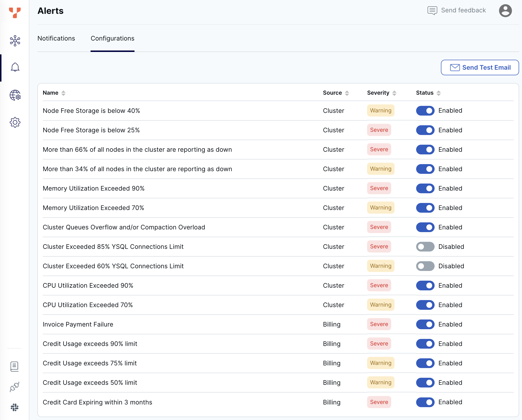This screenshot has height=420, width=522.
Task: Click the Alerts bell icon
Action: pos(15,67)
